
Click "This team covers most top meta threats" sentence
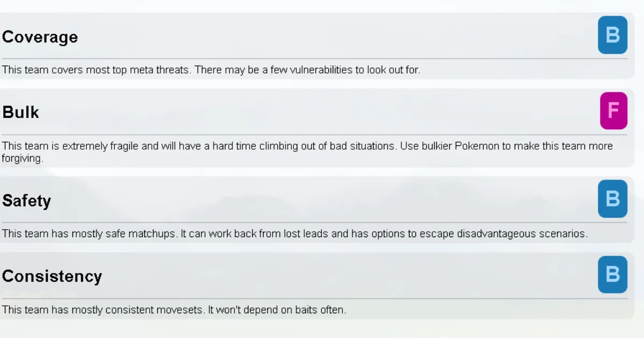click(96, 70)
